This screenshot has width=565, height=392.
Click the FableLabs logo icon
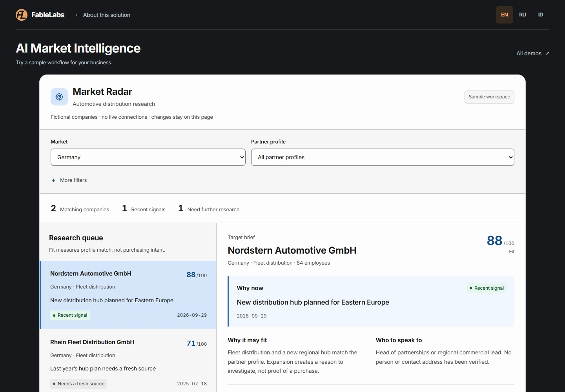point(22,15)
